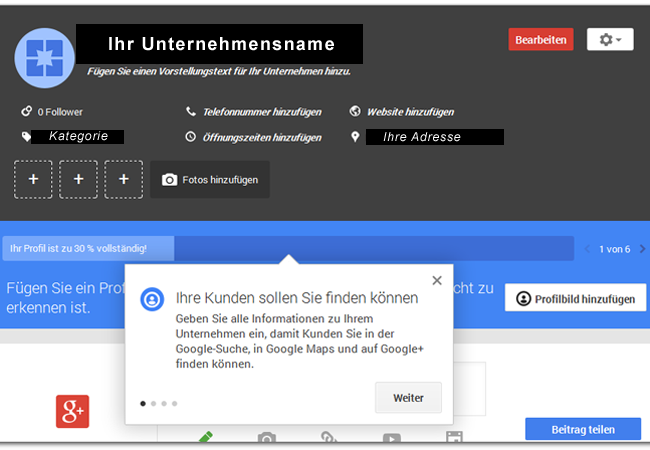
Task: Click the category tag icon
Action: tap(26, 136)
